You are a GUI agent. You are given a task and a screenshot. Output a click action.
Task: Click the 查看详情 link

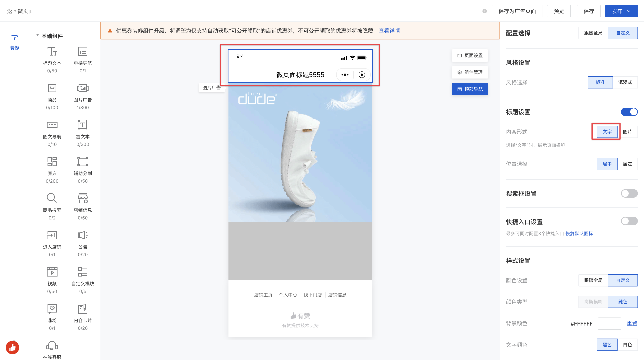click(389, 31)
